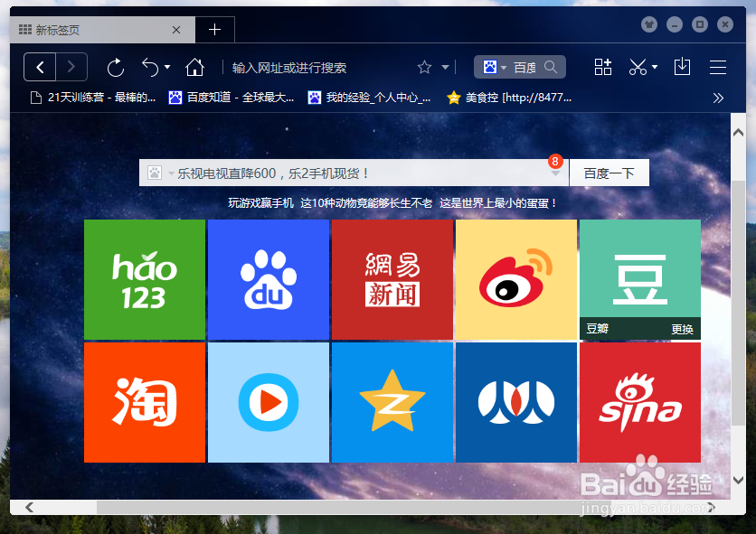Bookmark page with the star icon

tap(424, 67)
